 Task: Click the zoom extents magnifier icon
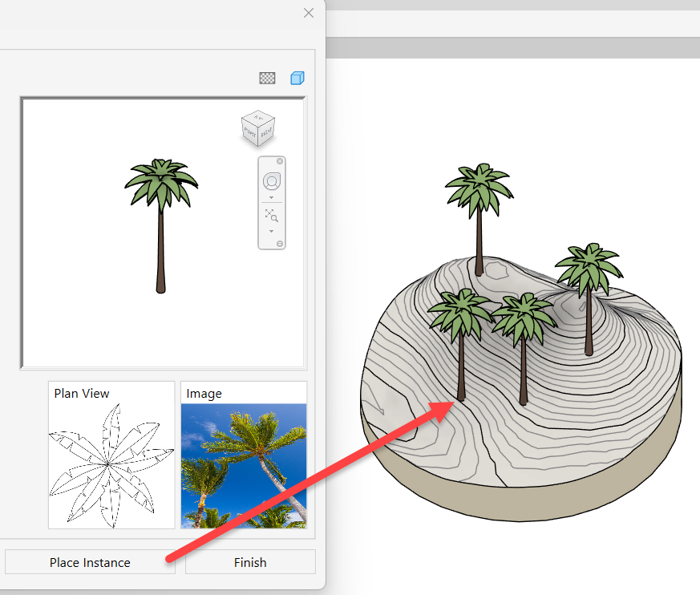pos(272,216)
